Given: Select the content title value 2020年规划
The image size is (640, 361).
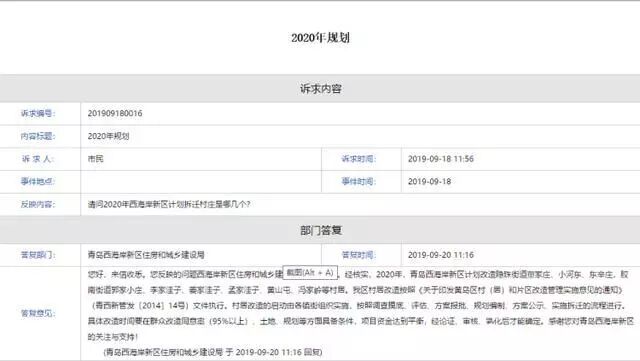Looking at the screenshot, I should (x=109, y=136).
